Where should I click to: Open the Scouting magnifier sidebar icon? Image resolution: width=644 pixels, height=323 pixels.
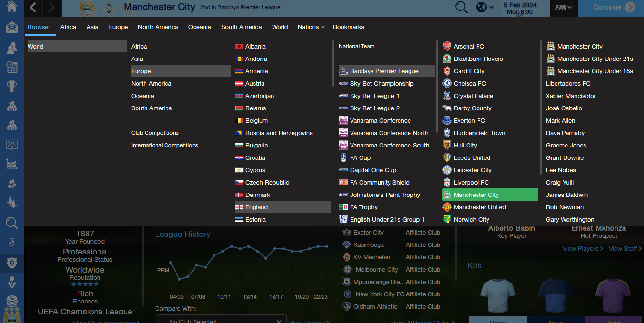click(12, 223)
